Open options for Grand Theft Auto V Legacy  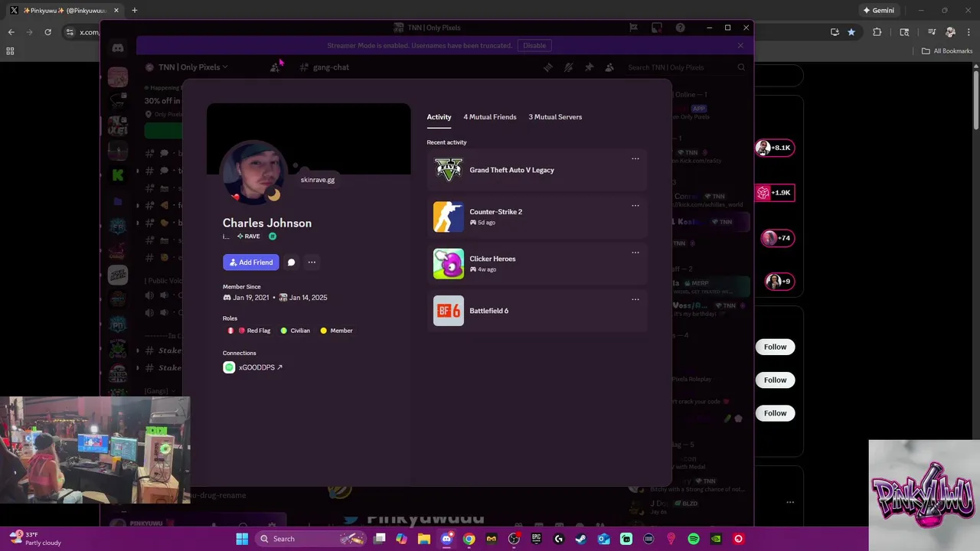(635, 159)
